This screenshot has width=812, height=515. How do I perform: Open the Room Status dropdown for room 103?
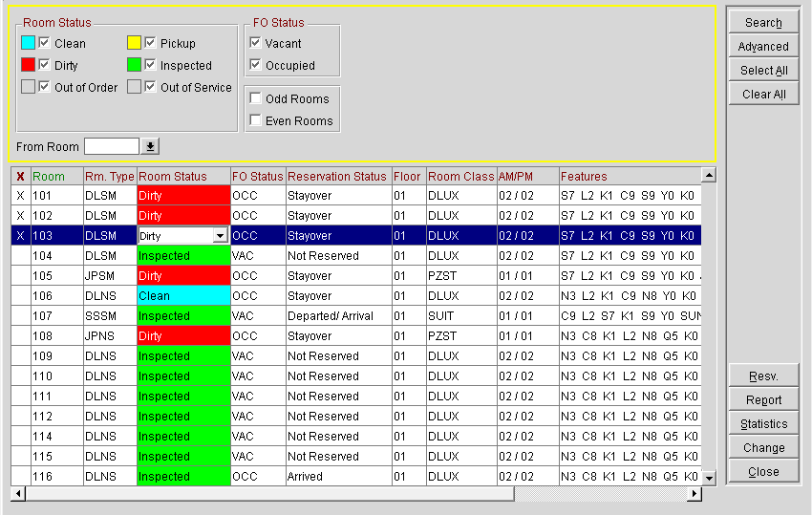[x=220, y=236]
